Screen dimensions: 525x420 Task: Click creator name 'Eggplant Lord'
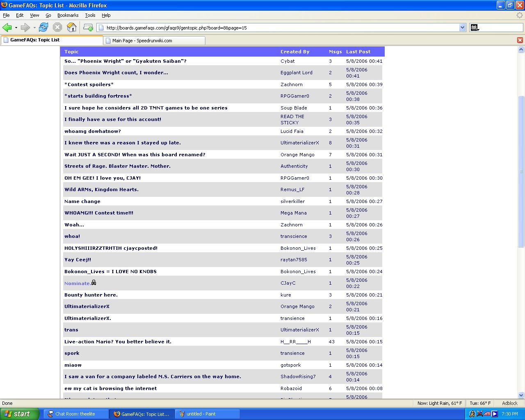pos(297,73)
